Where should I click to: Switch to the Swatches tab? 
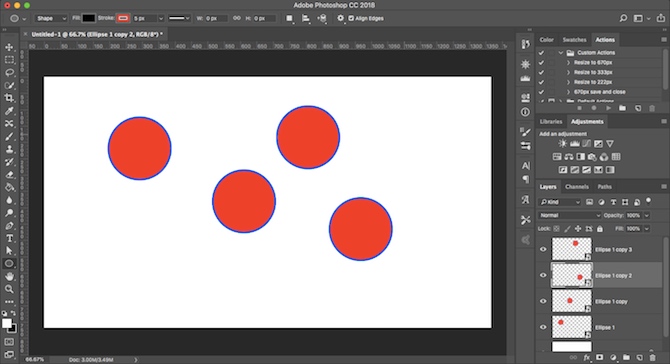[574, 40]
